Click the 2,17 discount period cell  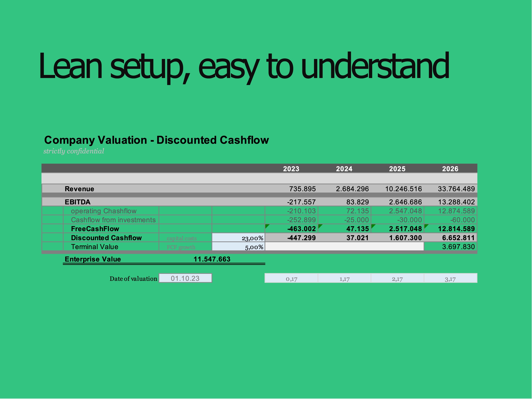tap(397, 278)
